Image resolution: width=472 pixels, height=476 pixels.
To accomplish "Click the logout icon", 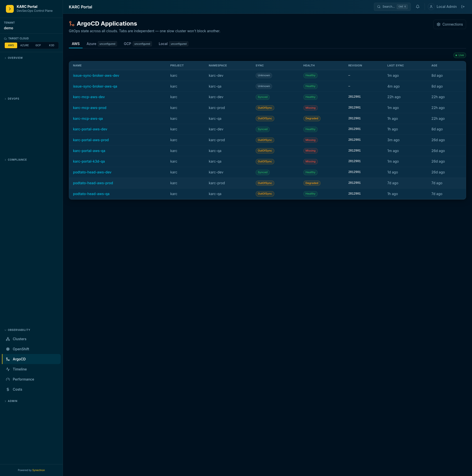I will [463, 7].
